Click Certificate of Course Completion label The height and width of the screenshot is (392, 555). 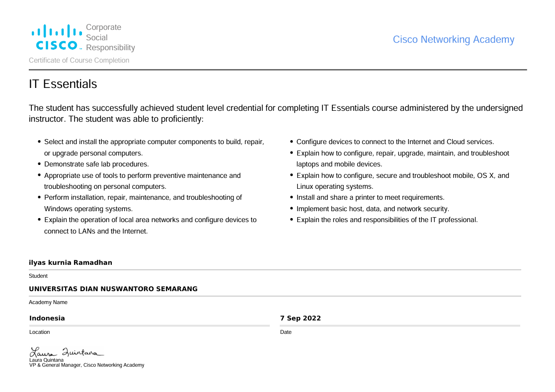click(x=79, y=61)
